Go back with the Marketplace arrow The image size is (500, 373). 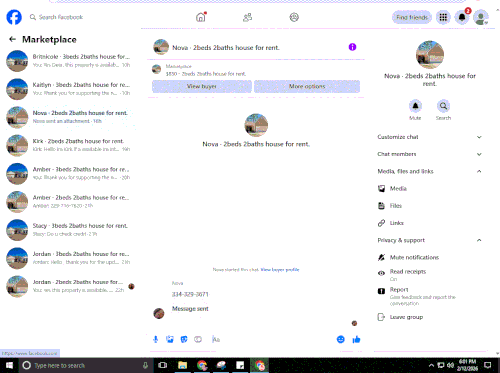click(12, 39)
